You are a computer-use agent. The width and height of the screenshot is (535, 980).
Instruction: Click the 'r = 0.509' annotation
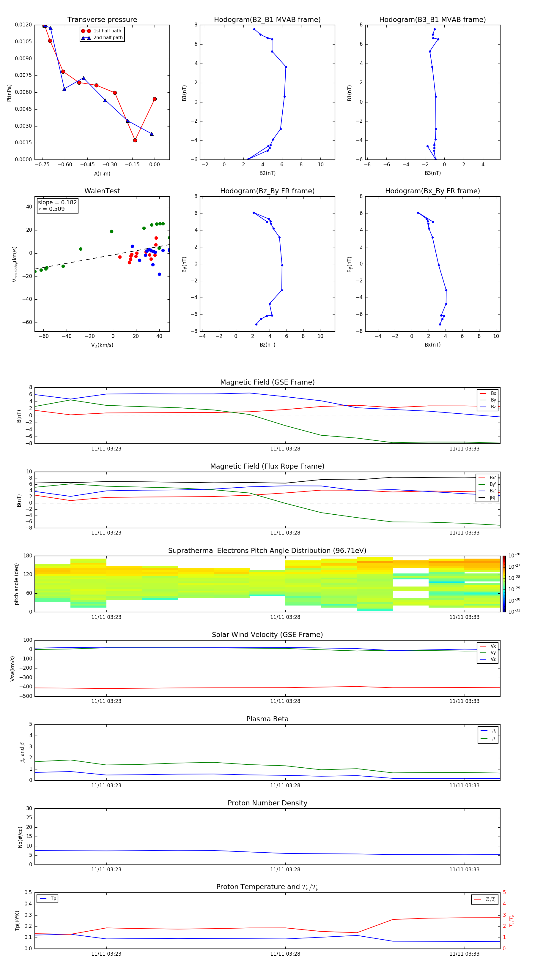pos(51,209)
